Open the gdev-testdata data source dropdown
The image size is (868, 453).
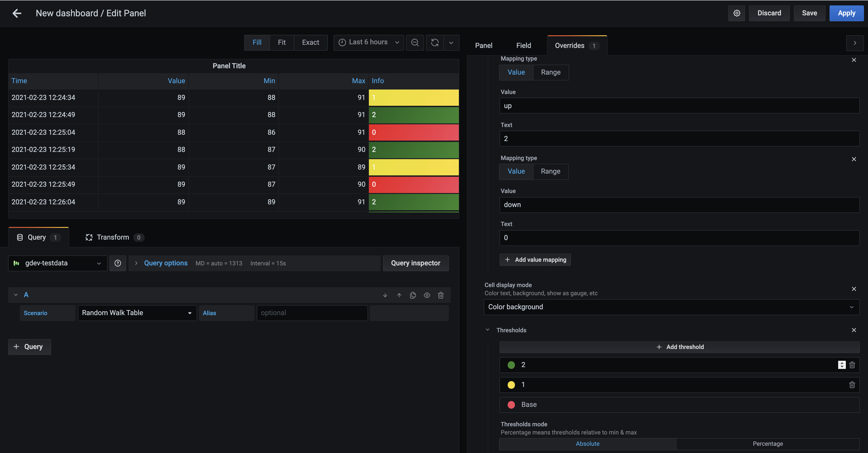(58, 263)
